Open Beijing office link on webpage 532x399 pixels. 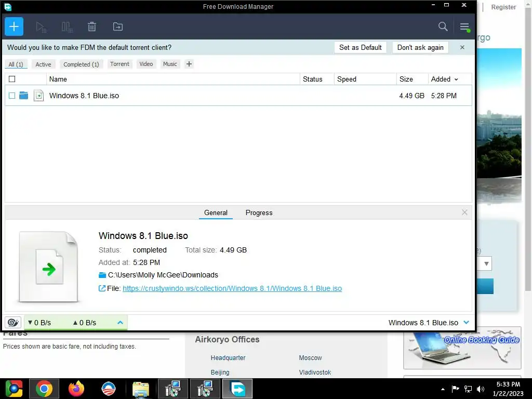[x=220, y=372]
